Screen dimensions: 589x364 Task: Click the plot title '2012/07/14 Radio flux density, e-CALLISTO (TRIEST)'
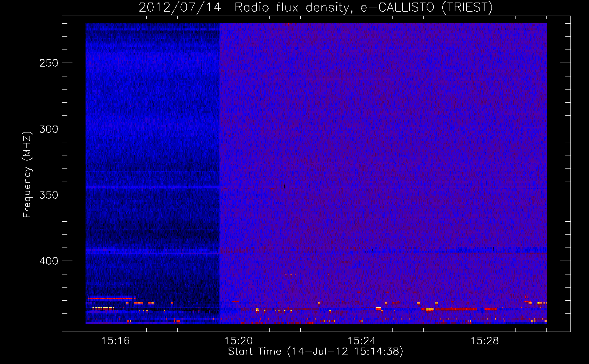(x=316, y=7)
